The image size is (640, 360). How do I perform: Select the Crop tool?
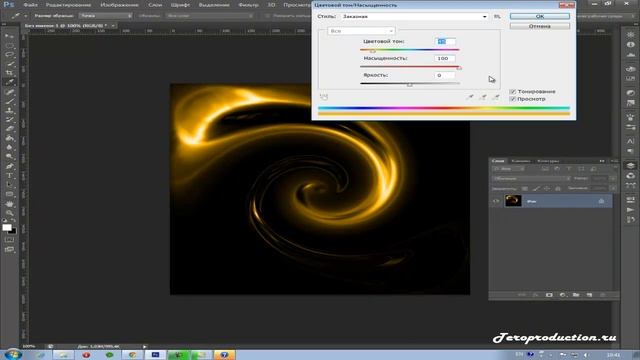click(9, 73)
